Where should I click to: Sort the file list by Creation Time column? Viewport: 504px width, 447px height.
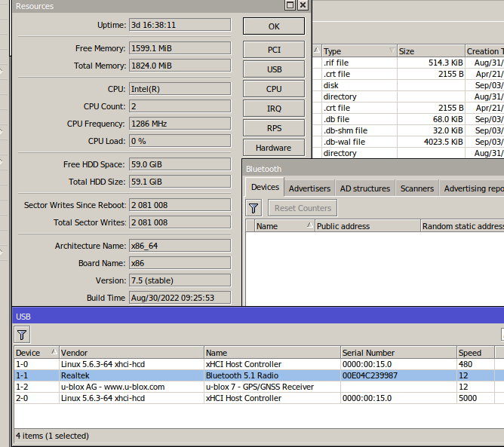(x=484, y=51)
